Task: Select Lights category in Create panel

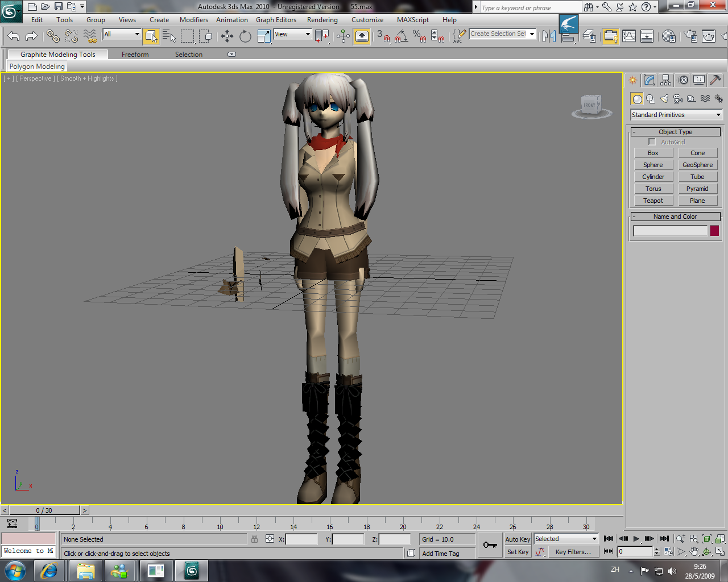Action: point(664,99)
